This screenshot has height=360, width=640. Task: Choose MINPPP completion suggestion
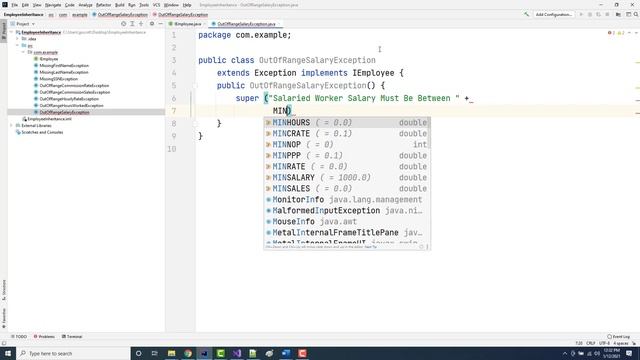[x=347, y=156]
